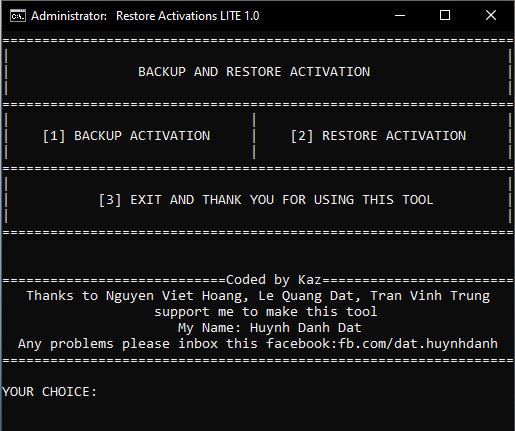Click the 'Thanks to Nguyen Viet Hoang' credits line

(x=258, y=296)
